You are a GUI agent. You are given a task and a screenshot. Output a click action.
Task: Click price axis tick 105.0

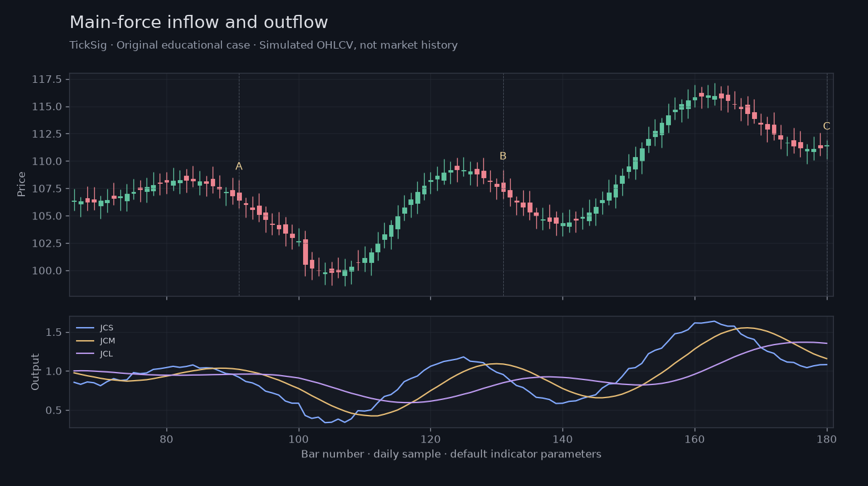[x=47, y=216]
